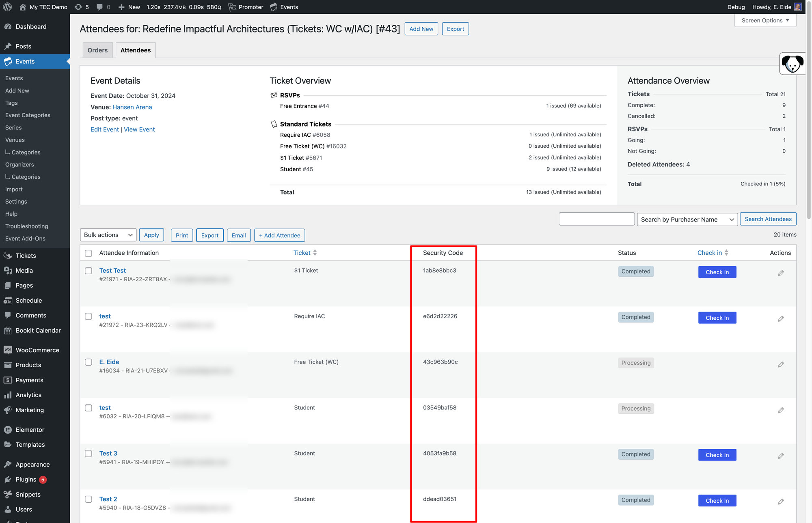This screenshot has height=523, width=812.
Task: Click the Edit Event link
Action: pyautogui.click(x=105, y=129)
